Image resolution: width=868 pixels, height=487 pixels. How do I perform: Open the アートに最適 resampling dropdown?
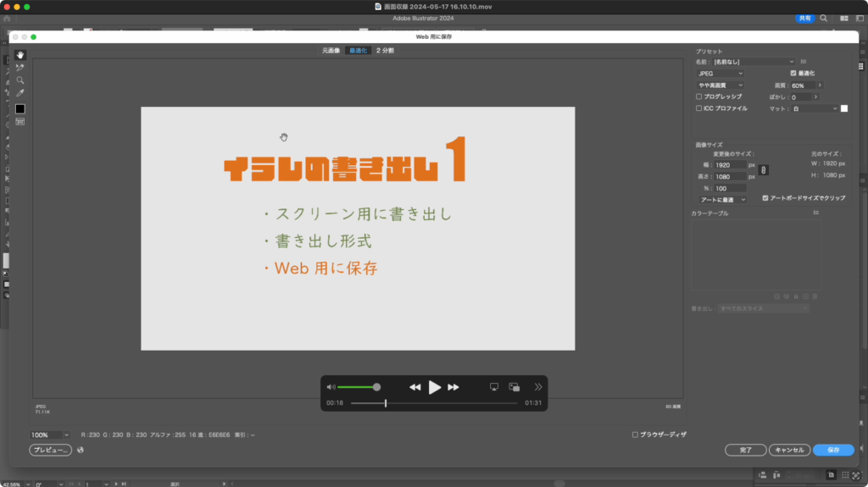[721, 199]
